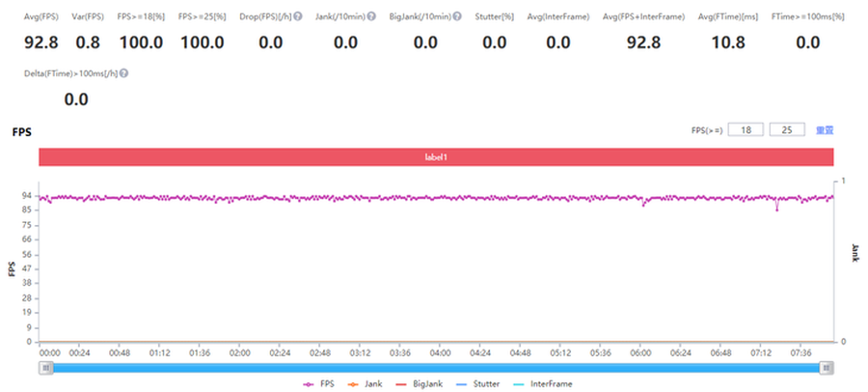Click the blue 重置 reset link

click(x=824, y=129)
